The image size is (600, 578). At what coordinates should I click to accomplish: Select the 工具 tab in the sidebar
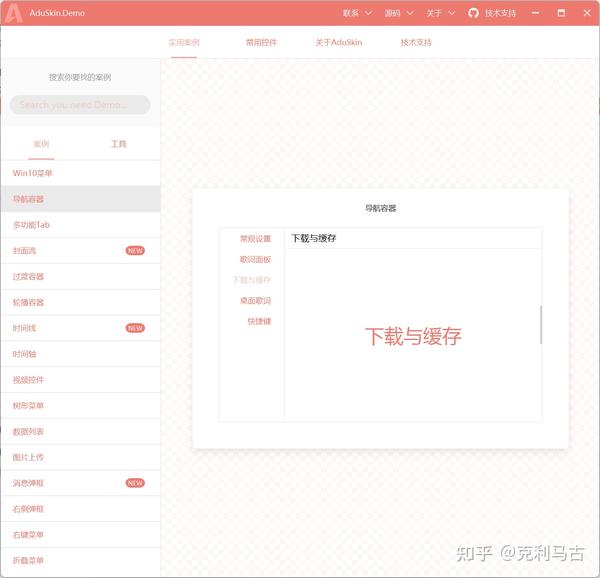[x=119, y=144]
